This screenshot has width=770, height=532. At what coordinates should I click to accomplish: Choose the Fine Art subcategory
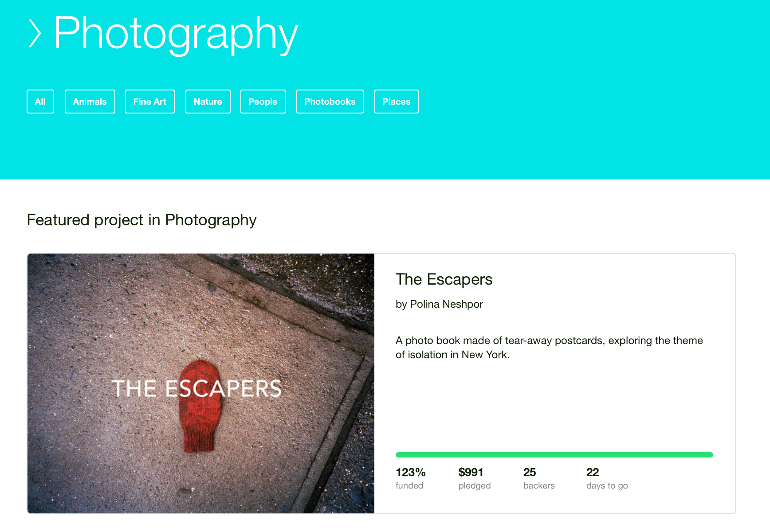click(x=150, y=102)
